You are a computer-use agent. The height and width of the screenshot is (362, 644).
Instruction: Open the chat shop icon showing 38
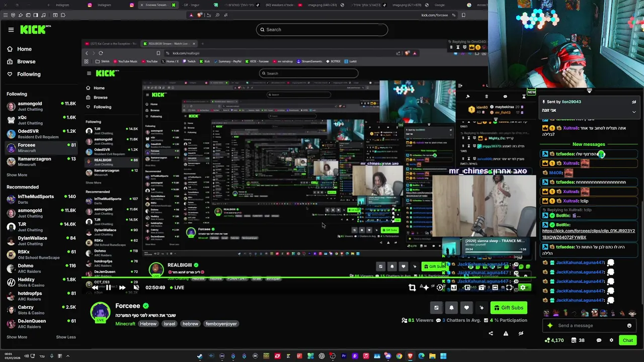(x=579, y=340)
